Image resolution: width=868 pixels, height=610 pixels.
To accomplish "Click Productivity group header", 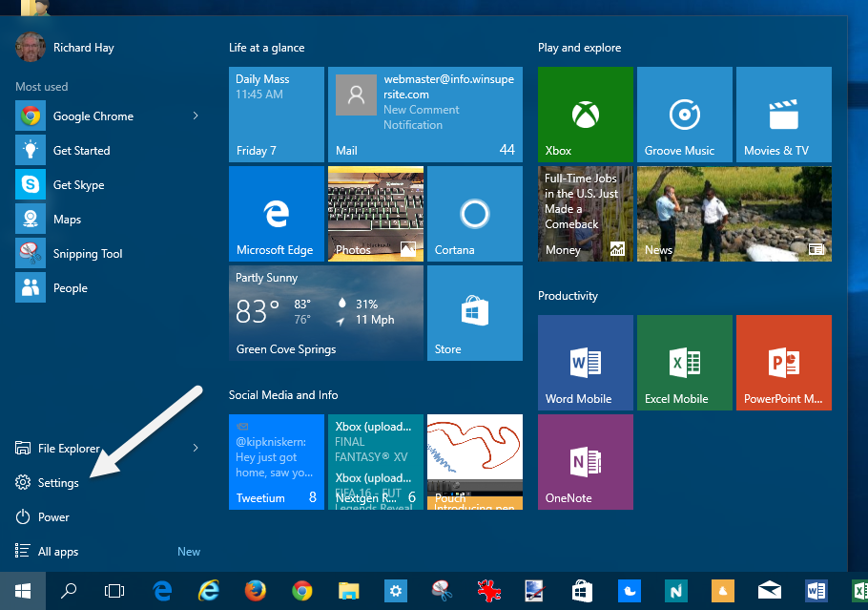I will (568, 295).
